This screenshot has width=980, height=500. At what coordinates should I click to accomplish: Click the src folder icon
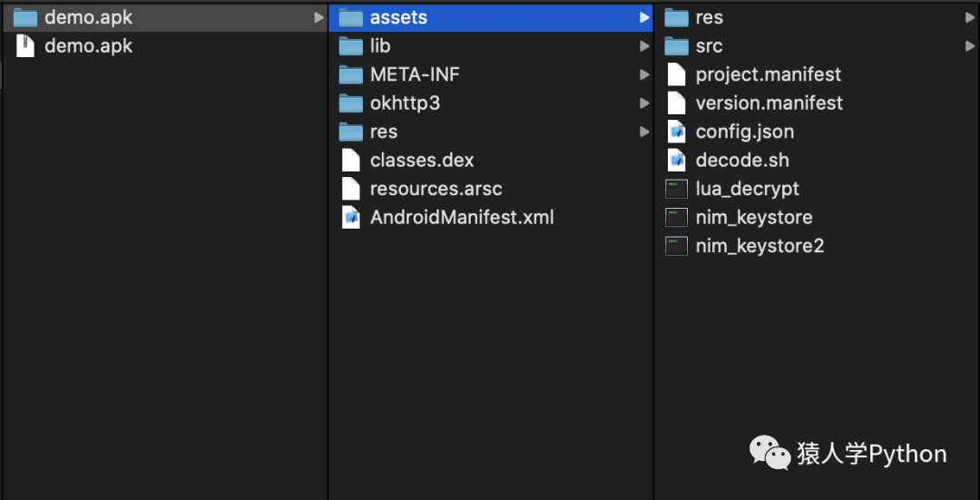(677, 46)
